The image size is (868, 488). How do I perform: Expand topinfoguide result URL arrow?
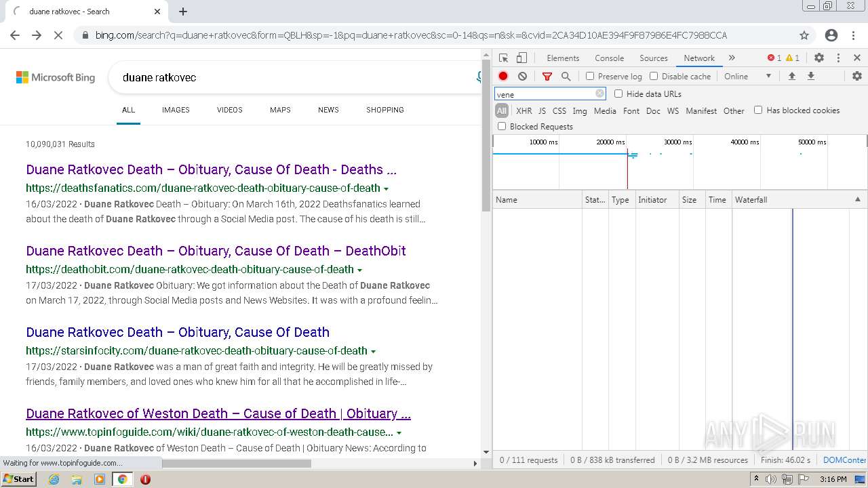pos(399,432)
